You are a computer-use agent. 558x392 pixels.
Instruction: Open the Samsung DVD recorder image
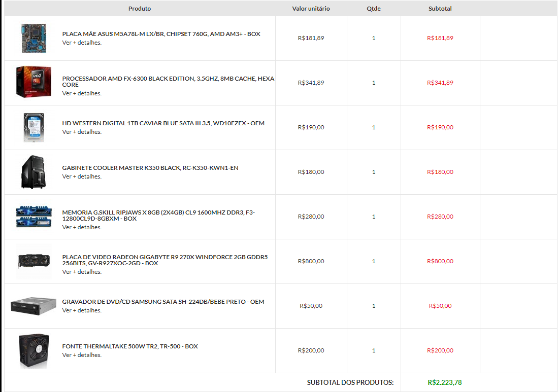pyautogui.click(x=34, y=306)
